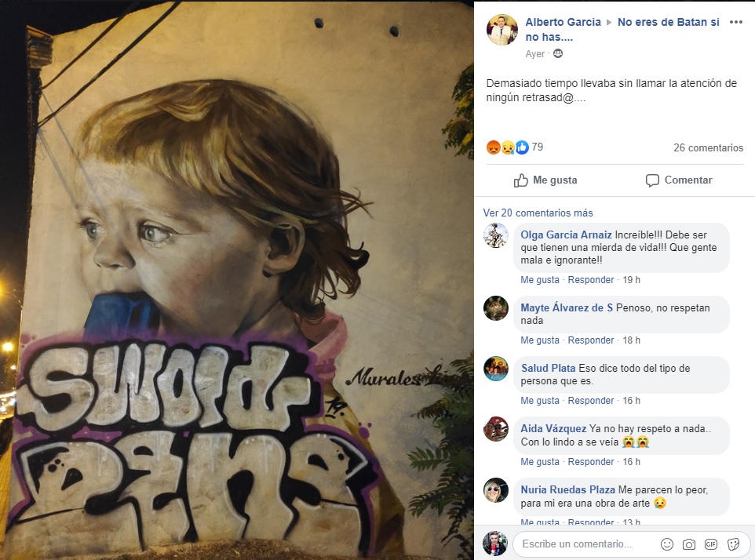Reply to Mayte Álvarez de S's comment
Viewport: 755px width, 560px height.
pyautogui.click(x=591, y=340)
